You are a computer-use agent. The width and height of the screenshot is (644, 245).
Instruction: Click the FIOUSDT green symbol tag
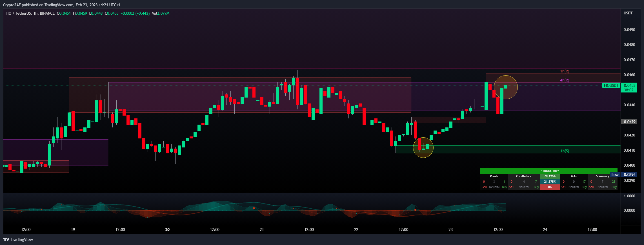click(x=611, y=85)
